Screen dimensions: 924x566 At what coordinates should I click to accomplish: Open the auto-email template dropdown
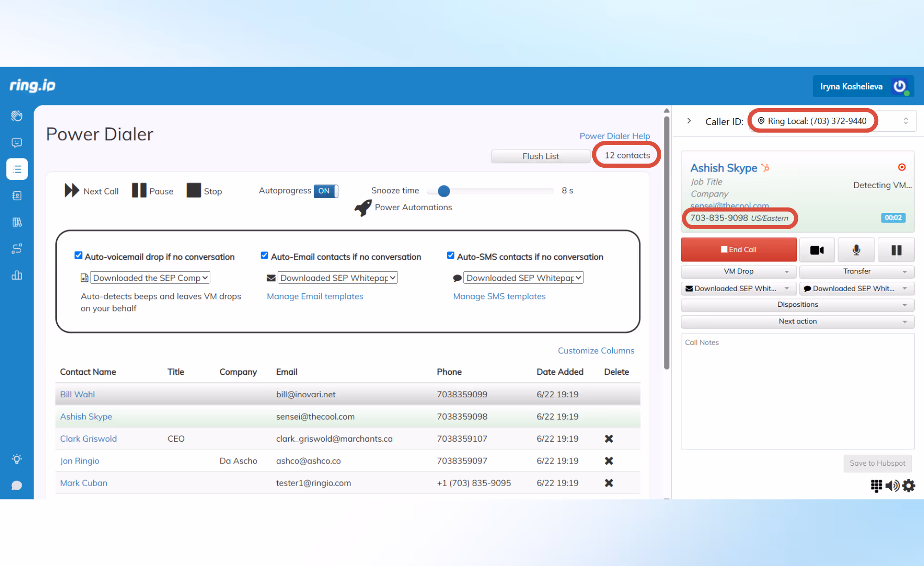coord(338,278)
